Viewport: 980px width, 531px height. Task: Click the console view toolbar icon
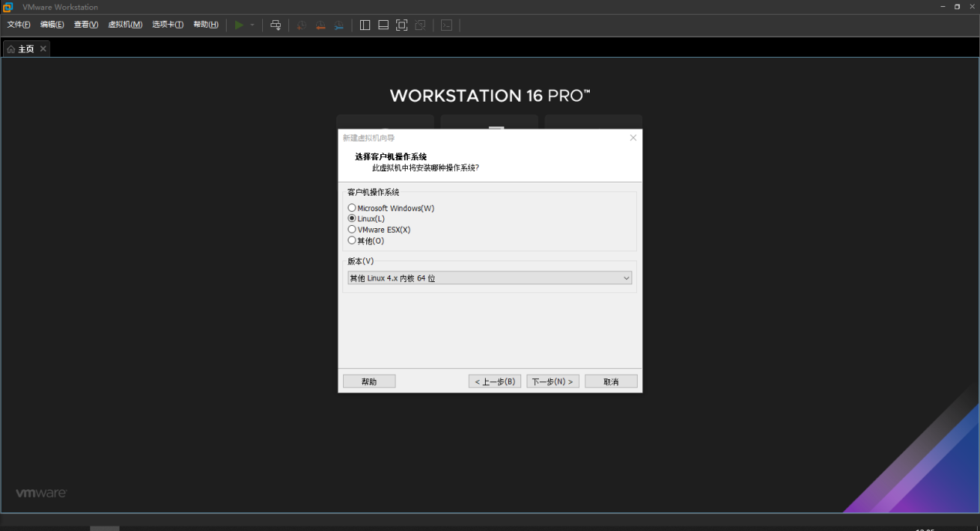click(446, 25)
